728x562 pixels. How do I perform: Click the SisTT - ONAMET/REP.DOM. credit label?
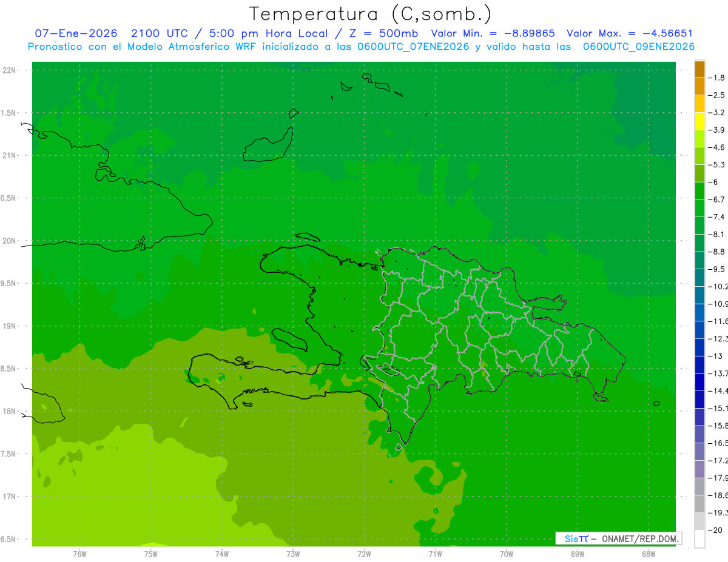[619, 538]
